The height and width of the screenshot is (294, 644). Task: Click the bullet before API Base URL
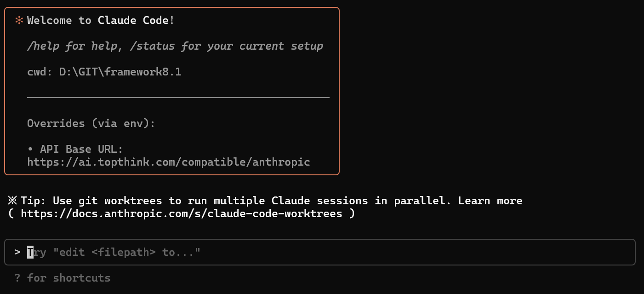coord(30,149)
